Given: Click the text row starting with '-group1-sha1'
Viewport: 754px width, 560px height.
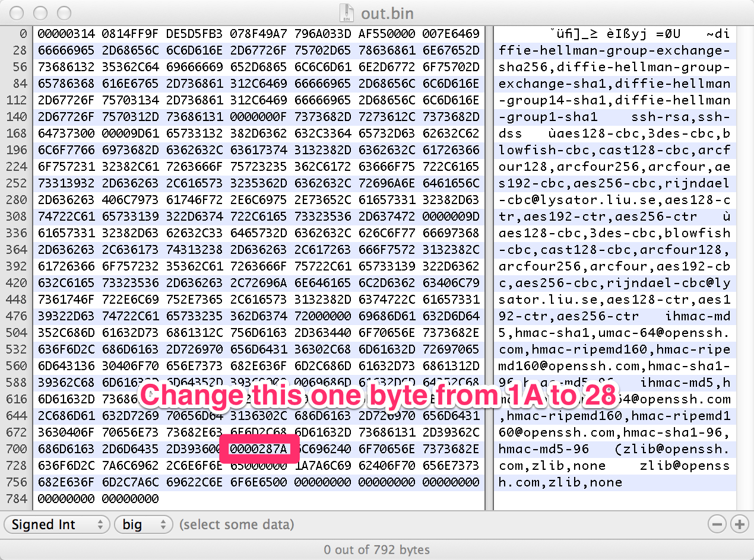Looking at the screenshot, I should pos(614,117).
